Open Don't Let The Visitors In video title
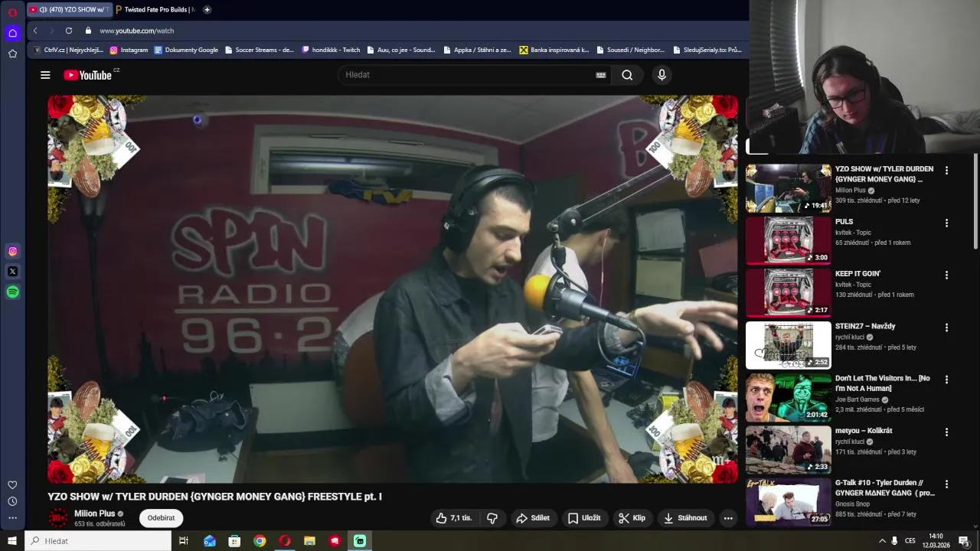This screenshot has height=551, width=980. (883, 383)
